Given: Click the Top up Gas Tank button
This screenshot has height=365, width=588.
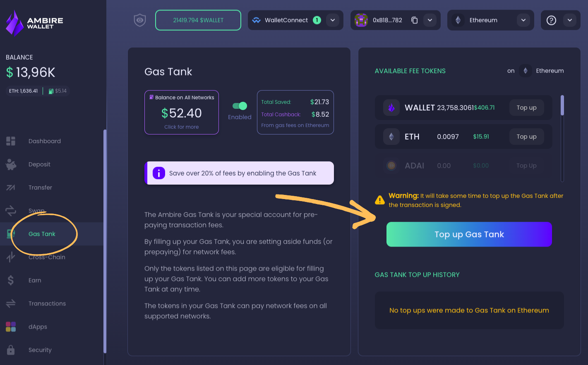Looking at the screenshot, I should [x=469, y=234].
